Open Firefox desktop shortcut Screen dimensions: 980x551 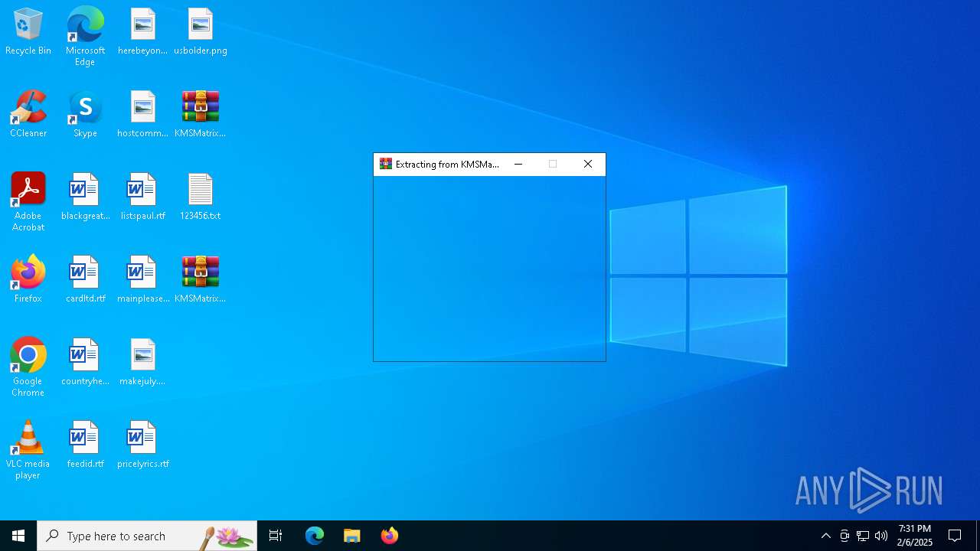tap(28, 279)
